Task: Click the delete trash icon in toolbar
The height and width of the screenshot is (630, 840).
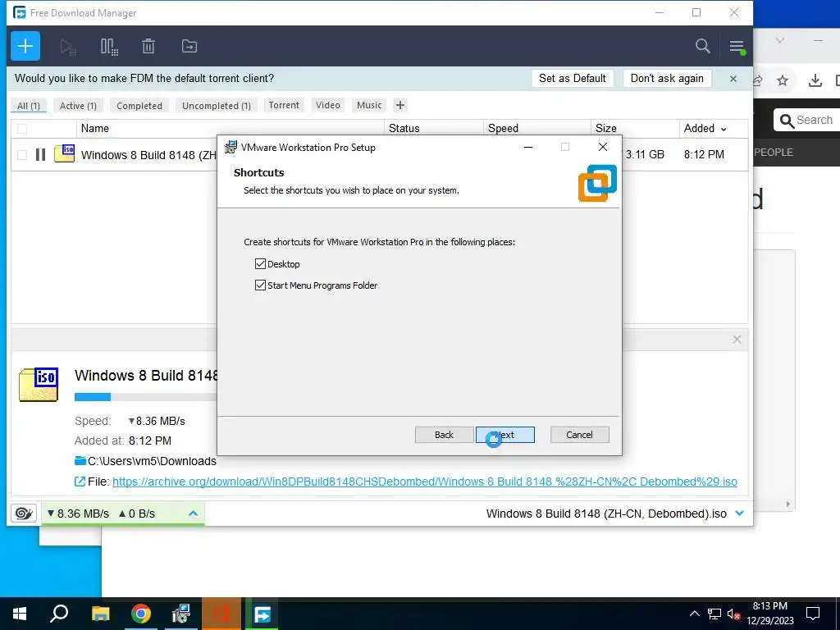Action: pos(148,47)
